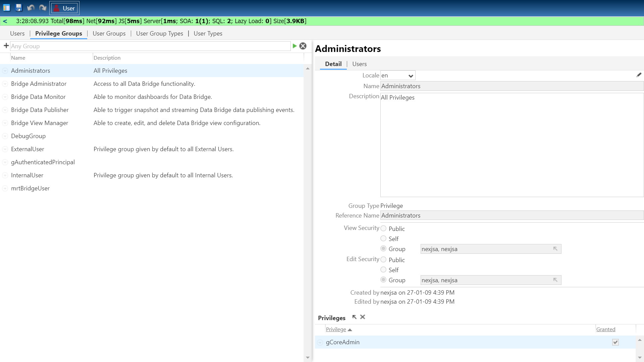Image resolution: width=644 pixels, height=362 pixels.
Task: Sort by the Privilege column header
Action: point(336,329)
